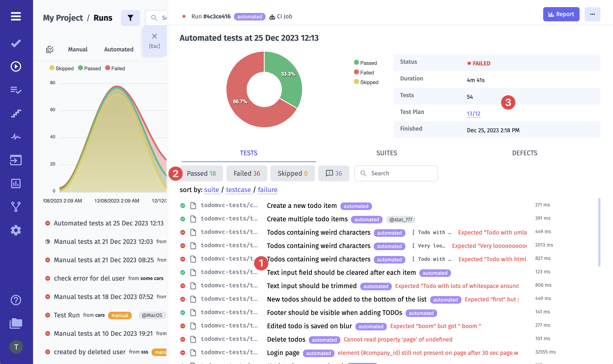Switch to the SUITES tab
The width and height of the screenshot is (613, 364).
[x=387, y=153]
